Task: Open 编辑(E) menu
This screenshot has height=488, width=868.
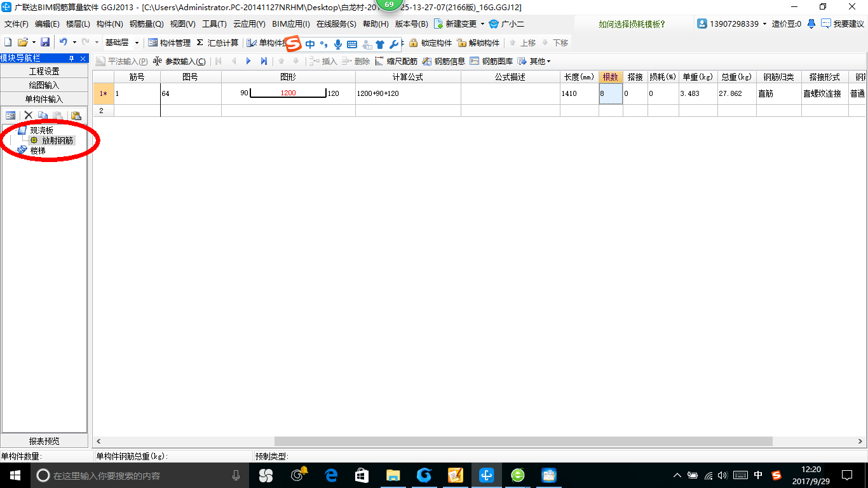Action: click(47, 24)
